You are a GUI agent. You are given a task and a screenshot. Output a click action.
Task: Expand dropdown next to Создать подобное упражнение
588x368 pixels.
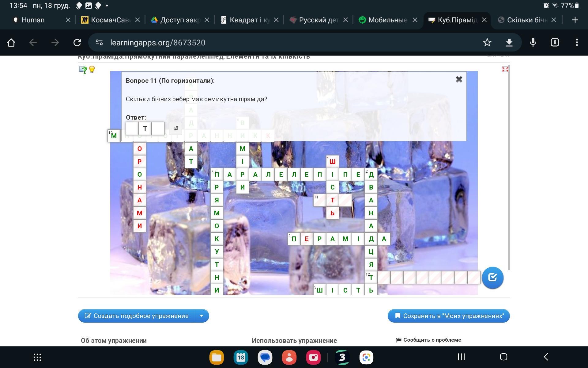[x=202, y=316]
